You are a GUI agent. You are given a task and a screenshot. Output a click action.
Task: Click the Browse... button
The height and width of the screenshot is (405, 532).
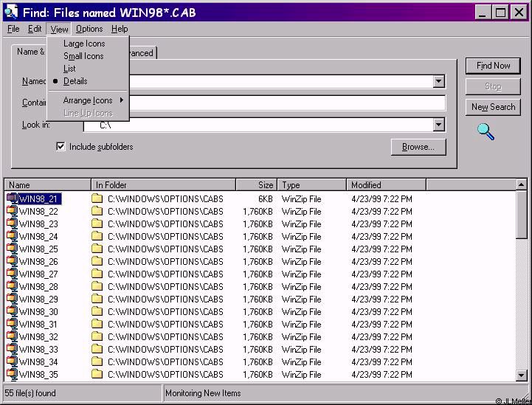418,147
